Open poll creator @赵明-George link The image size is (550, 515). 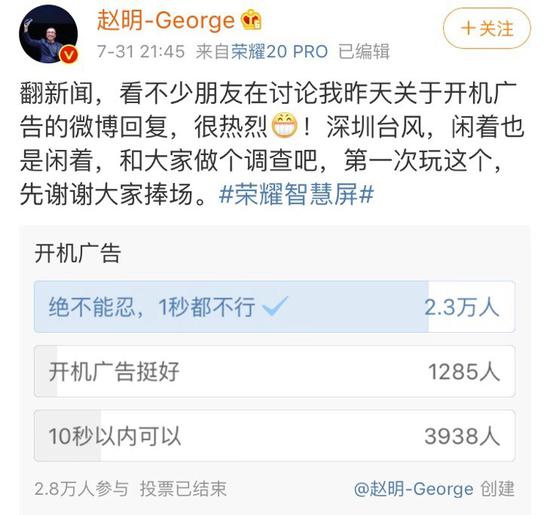pos(414,489)
